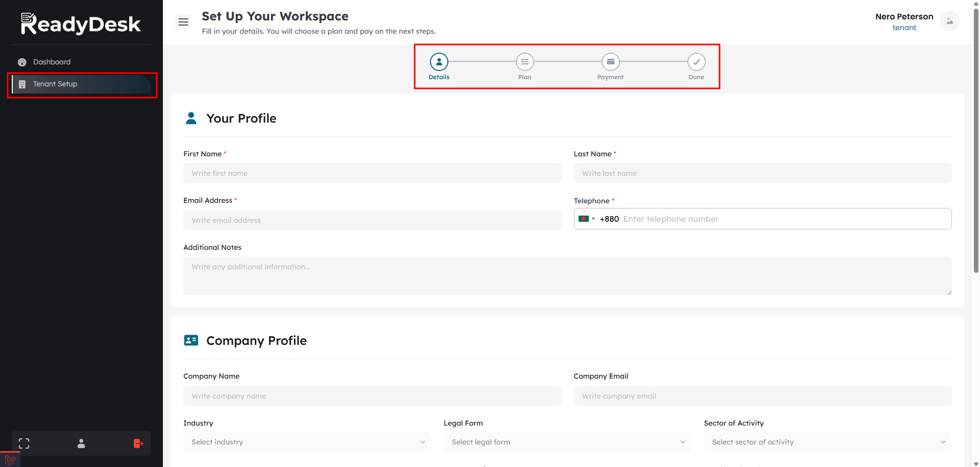Click the hamburger menu icon

[183, 22]
